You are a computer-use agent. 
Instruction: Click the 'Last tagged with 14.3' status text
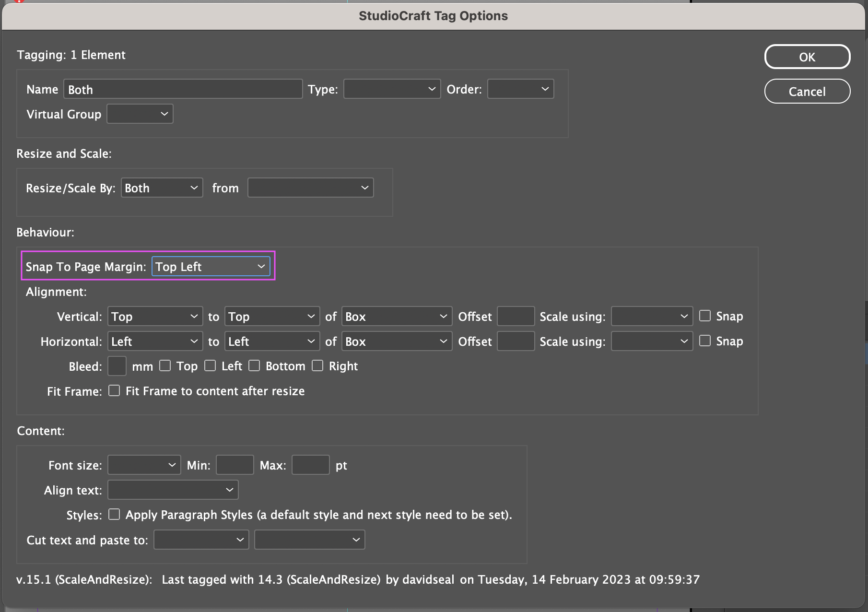coord(431,579)
